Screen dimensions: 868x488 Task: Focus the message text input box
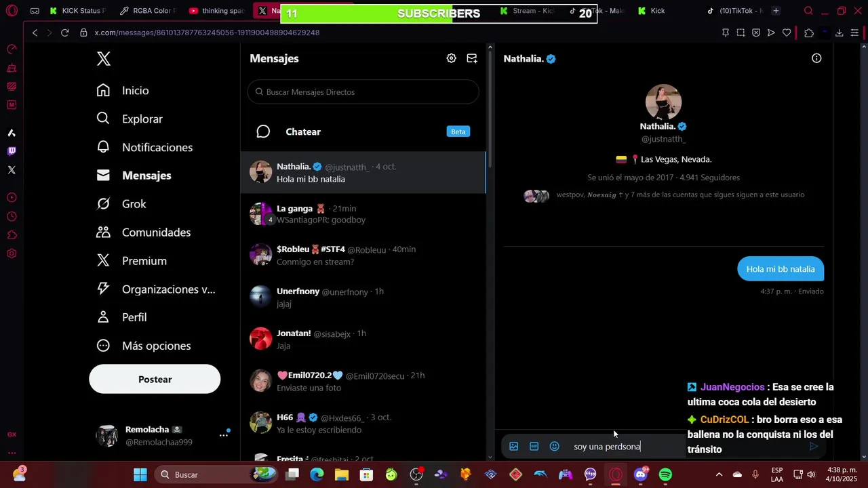pos(685,446)
